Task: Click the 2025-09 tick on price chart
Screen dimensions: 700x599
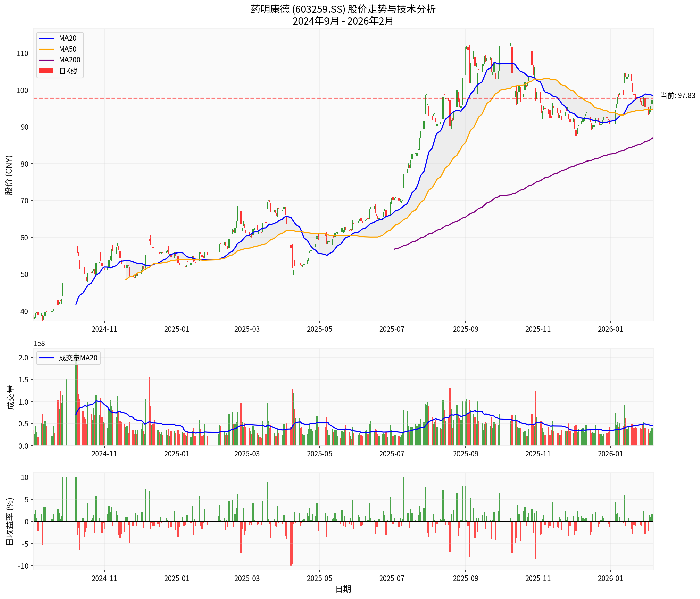Action: click(465, 329)
